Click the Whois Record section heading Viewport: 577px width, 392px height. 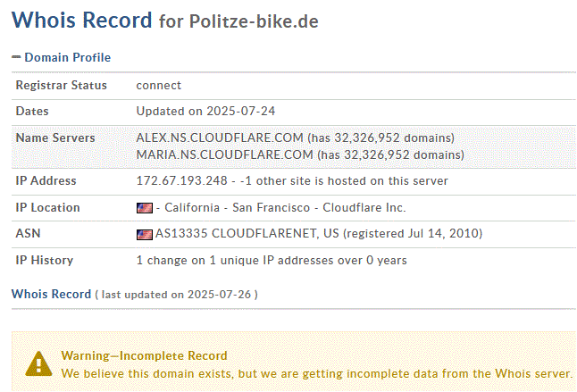pyautogui.click(x=51, y=294)
